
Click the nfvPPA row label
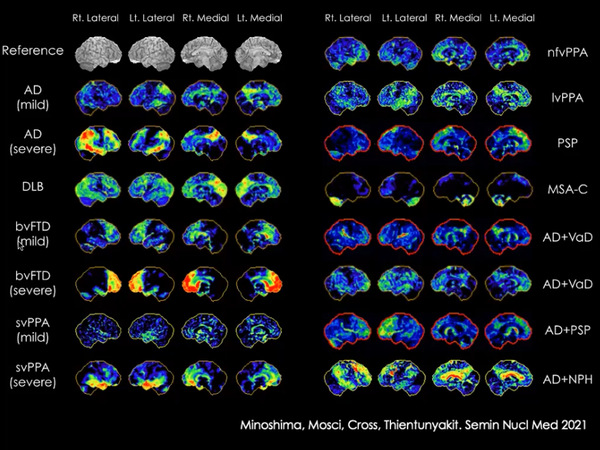567,52
